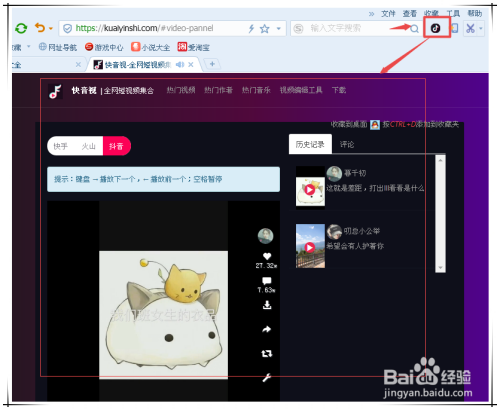Like the video with heart icon

pos(267,256)
